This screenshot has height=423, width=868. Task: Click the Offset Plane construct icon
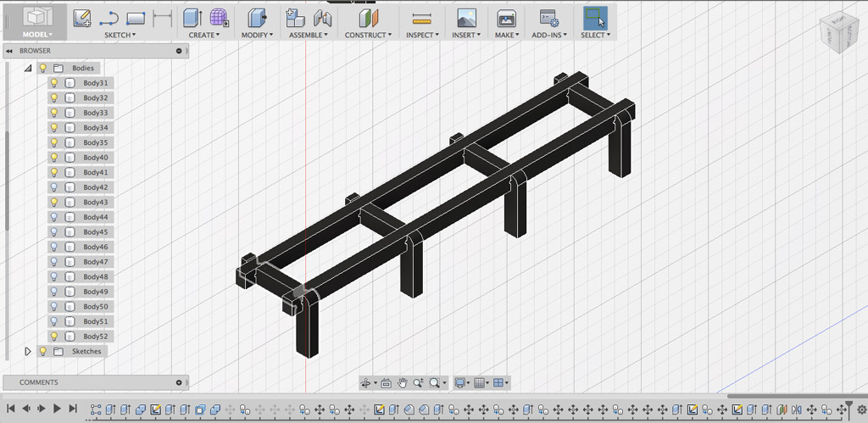coord(368,19)
